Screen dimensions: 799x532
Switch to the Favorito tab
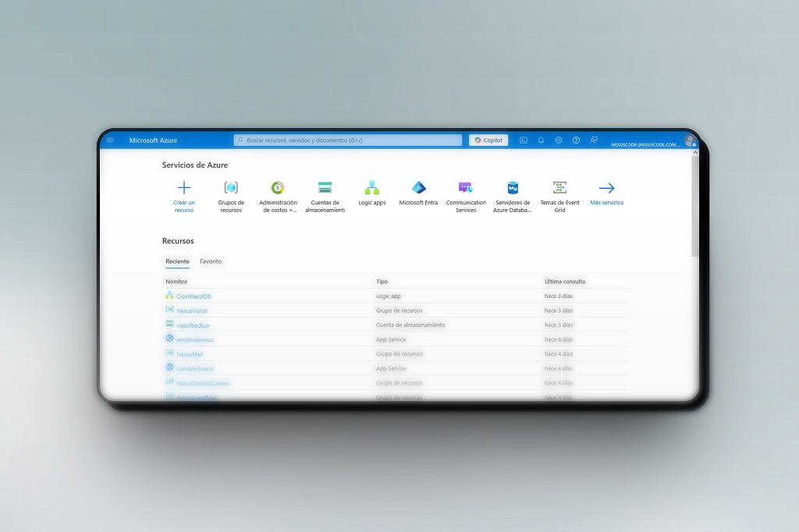(x=211, y=261)
